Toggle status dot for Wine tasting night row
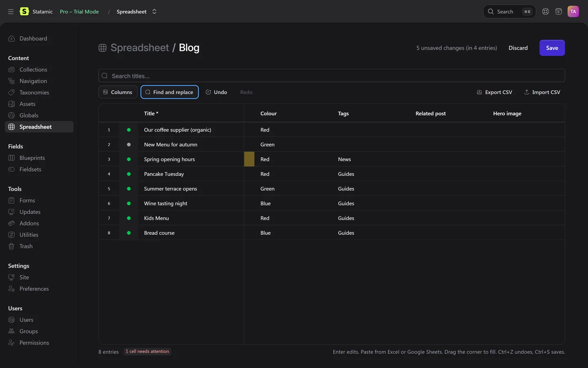 (x=129, y=203)
